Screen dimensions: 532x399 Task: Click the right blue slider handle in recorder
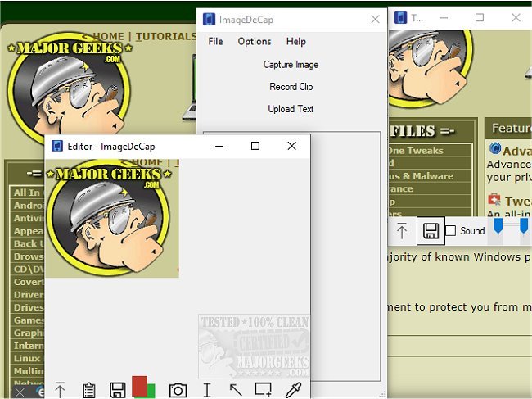pos(524,226)
